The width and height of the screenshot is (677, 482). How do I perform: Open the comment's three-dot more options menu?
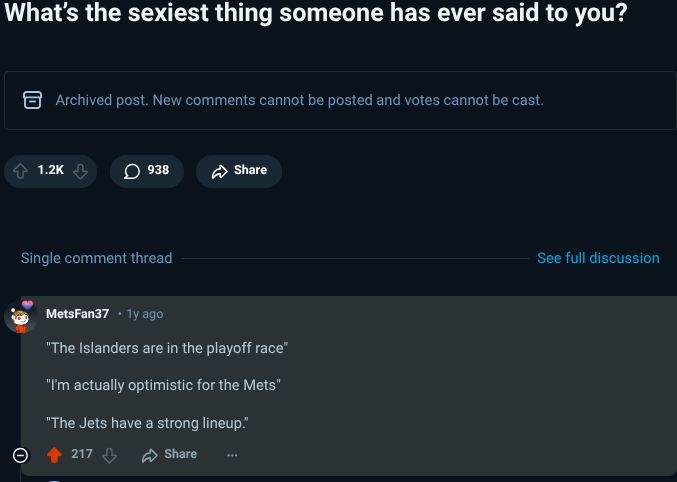[232, 455]
